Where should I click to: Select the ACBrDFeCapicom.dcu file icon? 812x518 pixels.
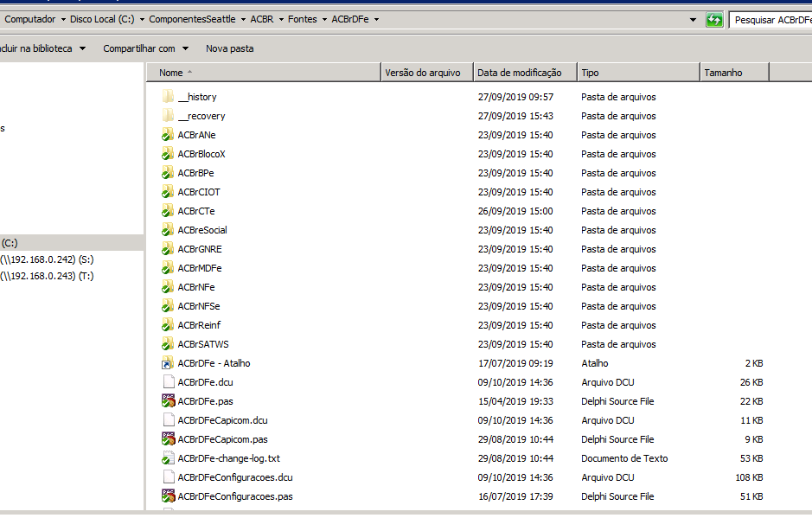168,420
